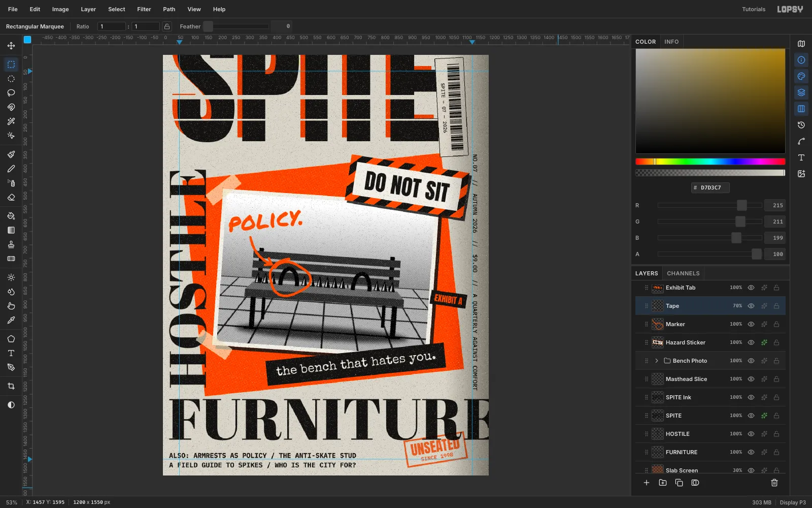Image resolution: width=812 pixels, height=508 pixels.
Task: Adjust the hue spectrum slider
Action: click(x=710, y=162)
